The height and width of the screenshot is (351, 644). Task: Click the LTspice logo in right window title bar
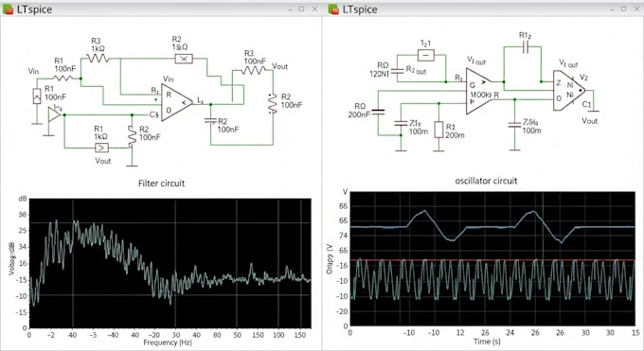point(333,9)
